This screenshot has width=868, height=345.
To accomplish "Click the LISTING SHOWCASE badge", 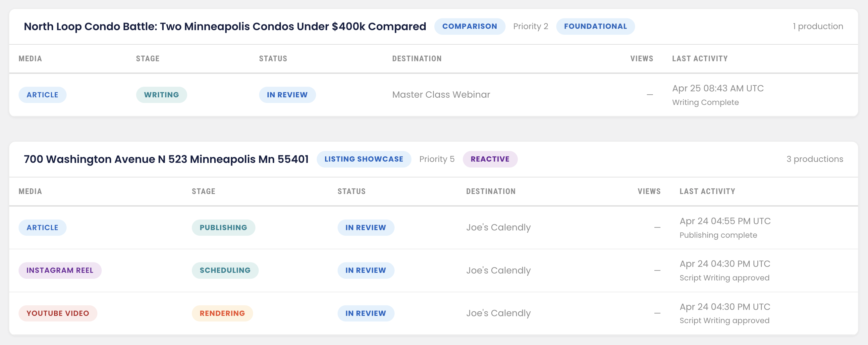I will pyautogui.click(x=363, y=159).
